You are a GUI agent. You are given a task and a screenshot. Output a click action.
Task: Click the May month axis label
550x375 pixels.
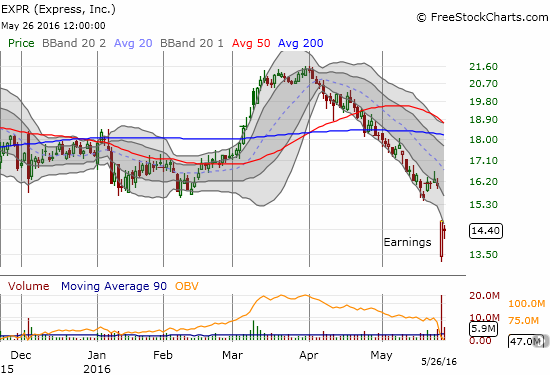[381, 355]
